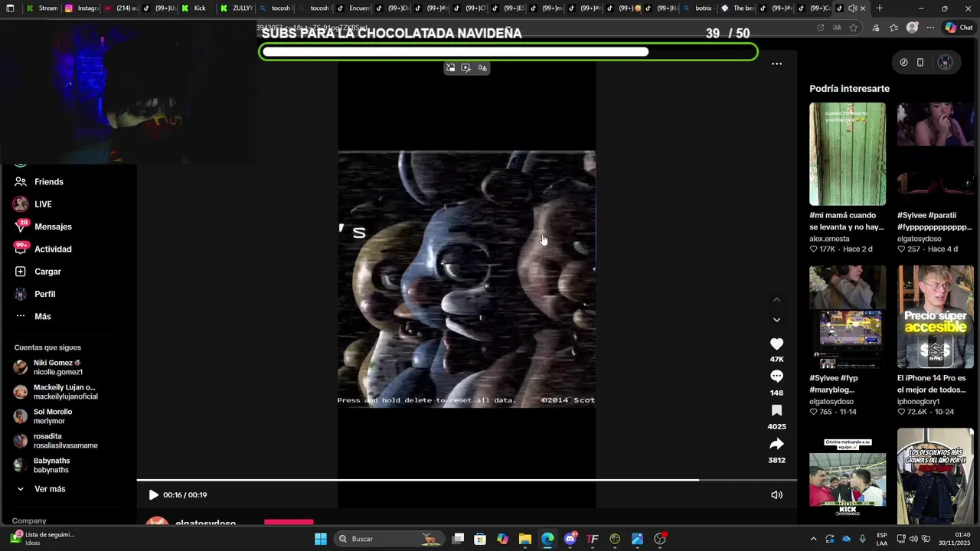
Task: Like the video via the heart icon
Action: (776, 344)
